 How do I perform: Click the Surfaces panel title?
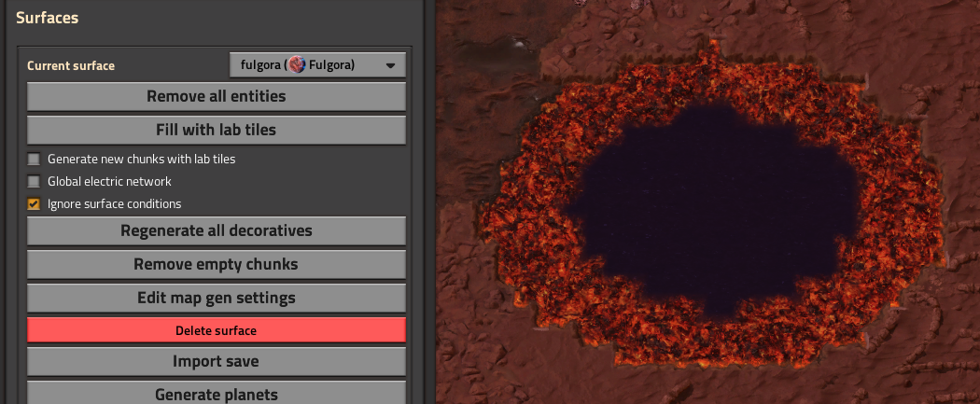(x=47, y=18)
